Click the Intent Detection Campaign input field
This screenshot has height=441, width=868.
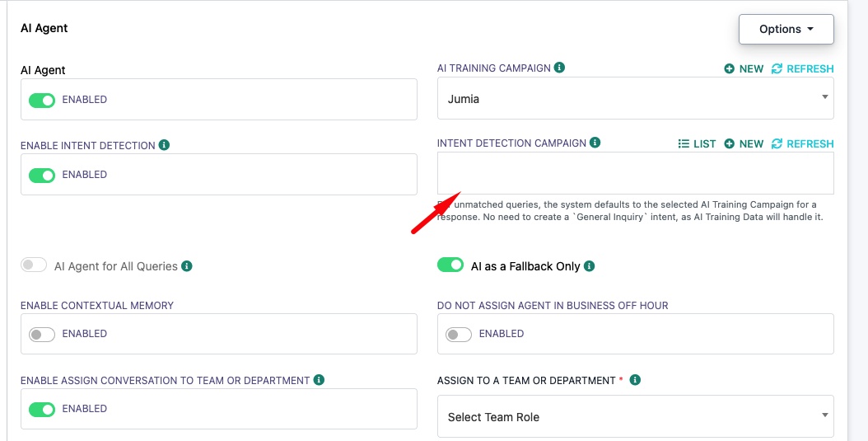(x=636, y=173)
